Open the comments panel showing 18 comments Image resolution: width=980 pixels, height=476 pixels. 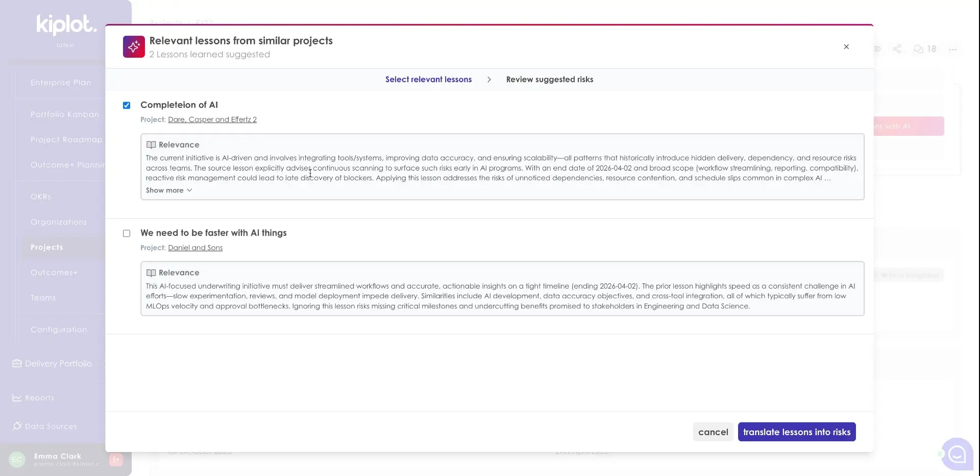[920, 49]
